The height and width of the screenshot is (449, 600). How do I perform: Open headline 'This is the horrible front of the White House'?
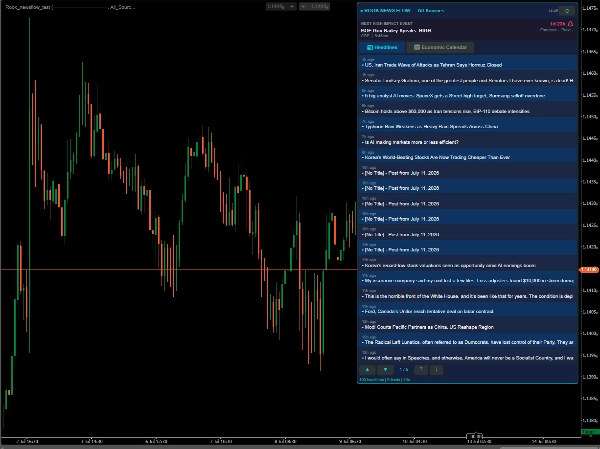pos(468,294)
